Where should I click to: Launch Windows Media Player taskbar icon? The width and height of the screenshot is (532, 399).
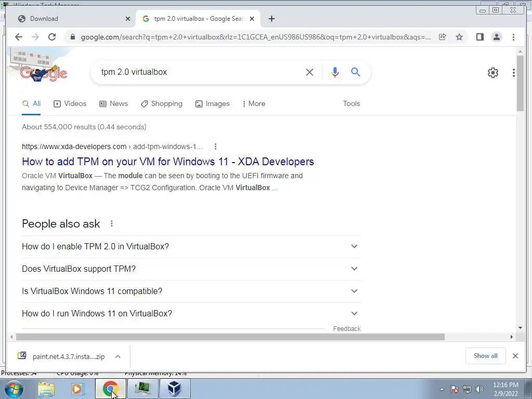[77, 389]
